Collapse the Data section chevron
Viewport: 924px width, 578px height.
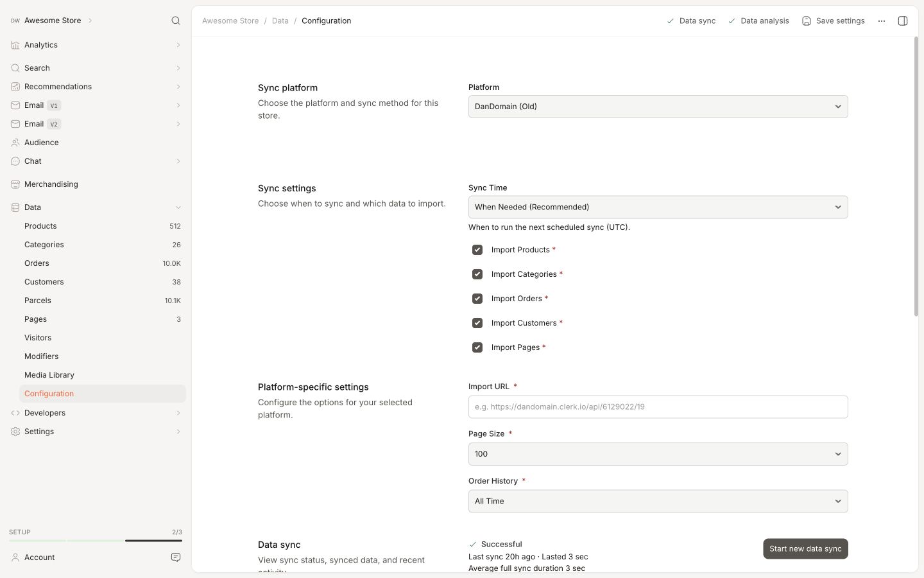pyautogui.click(x=178, y=207)
